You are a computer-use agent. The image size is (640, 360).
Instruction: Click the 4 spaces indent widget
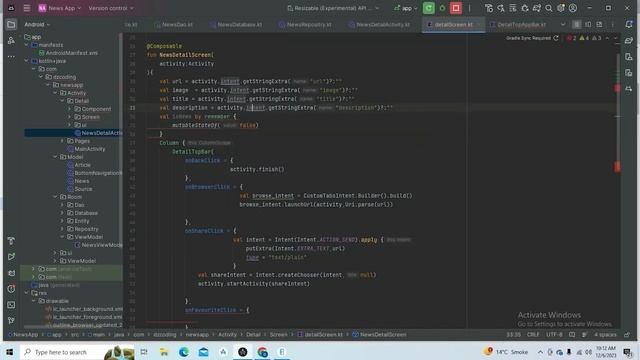605,335
